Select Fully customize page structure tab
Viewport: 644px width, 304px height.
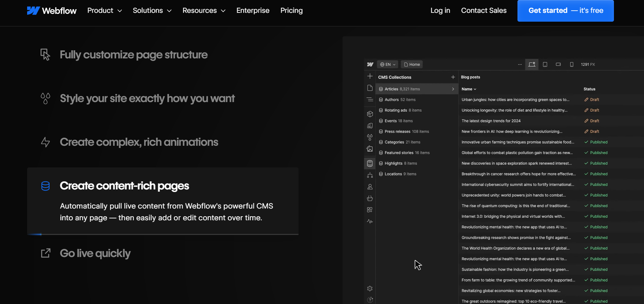point(133,55)
